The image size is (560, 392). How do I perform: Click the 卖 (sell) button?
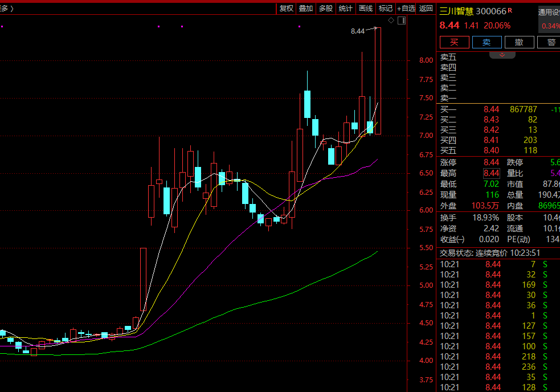487,42
